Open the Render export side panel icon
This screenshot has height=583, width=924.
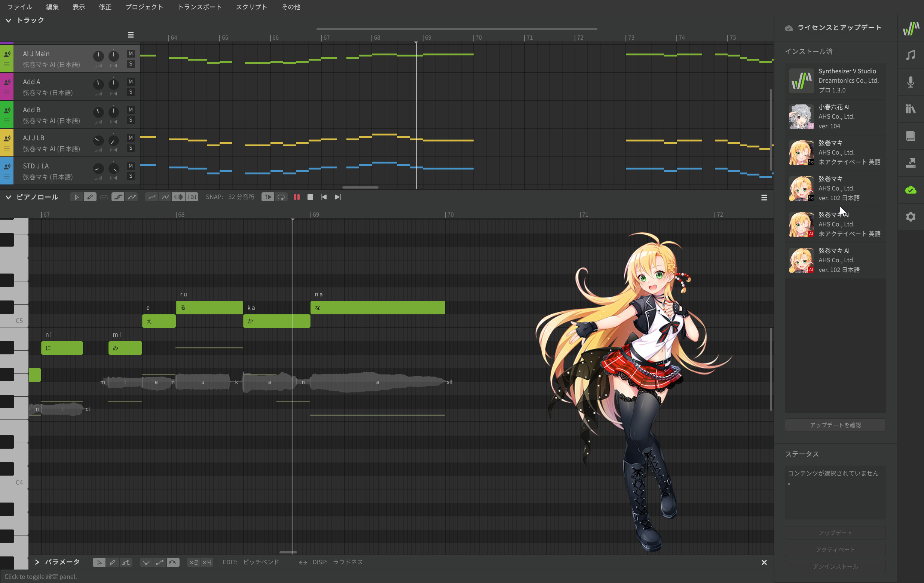(x=911, y=163)
